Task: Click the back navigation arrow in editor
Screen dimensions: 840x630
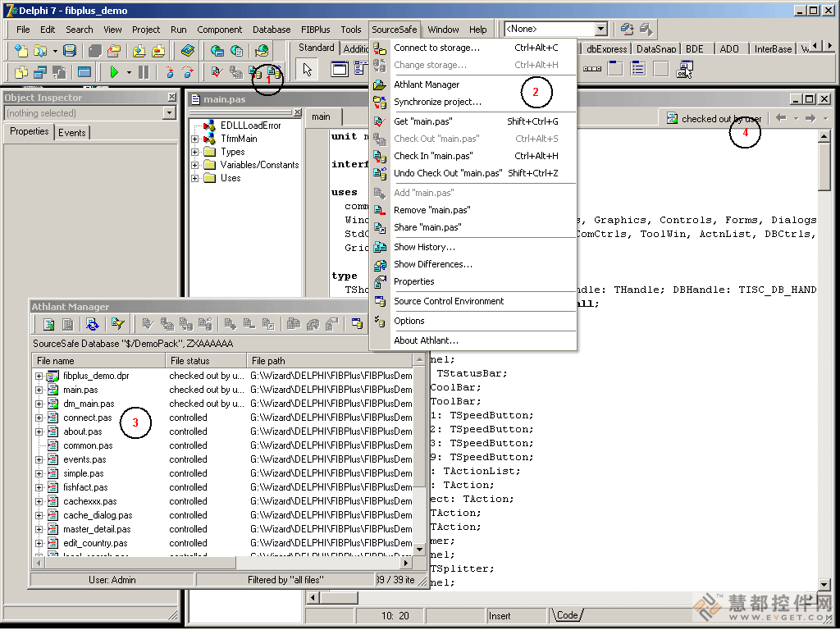Action: (x=781, y=118)
